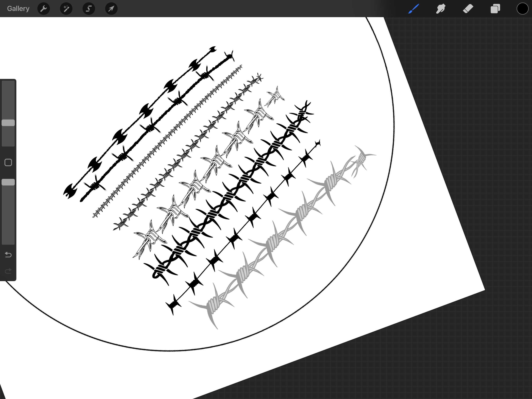532x399 pixels.
Task: Click the brush size slider handle
Action: [x=8, y=123]
